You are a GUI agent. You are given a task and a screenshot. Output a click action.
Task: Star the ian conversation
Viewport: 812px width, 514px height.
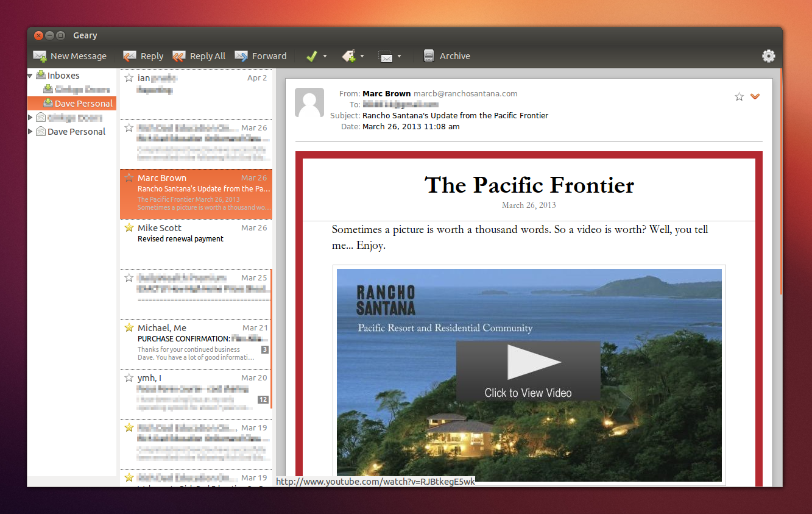(x=129, y=78)
